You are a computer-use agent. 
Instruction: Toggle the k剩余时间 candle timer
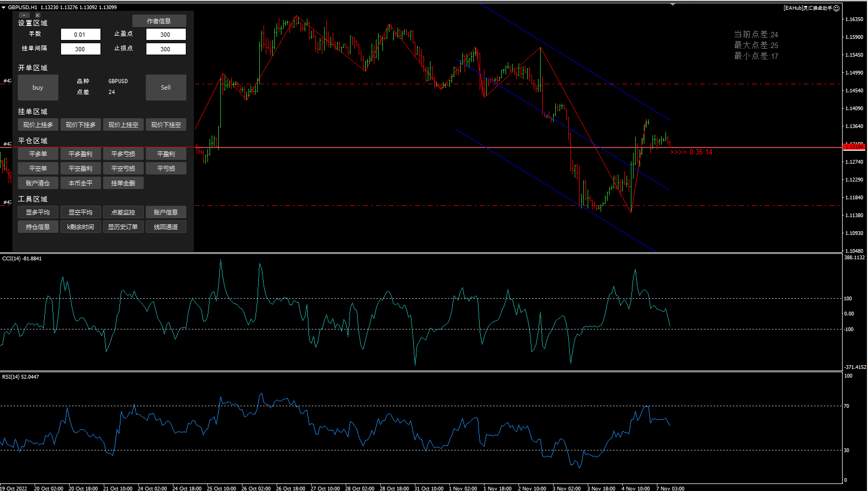[x=80, y=227]
